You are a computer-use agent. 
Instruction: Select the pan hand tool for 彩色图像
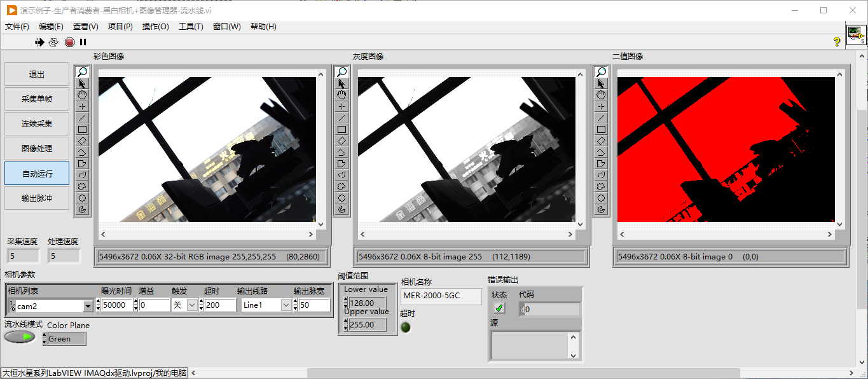(x=83, y=95)
